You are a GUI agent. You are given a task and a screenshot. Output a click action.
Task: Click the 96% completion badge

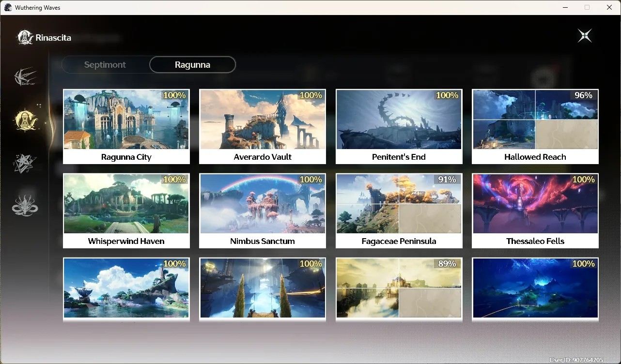(583, 95)
